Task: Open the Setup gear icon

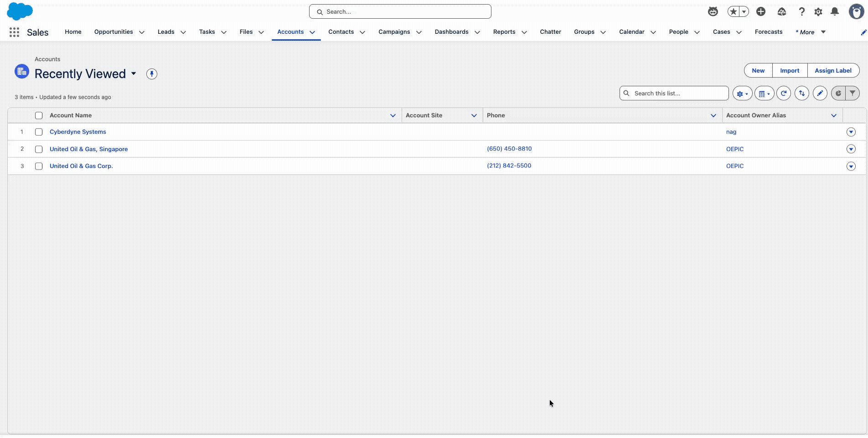Action: [817, 11]
